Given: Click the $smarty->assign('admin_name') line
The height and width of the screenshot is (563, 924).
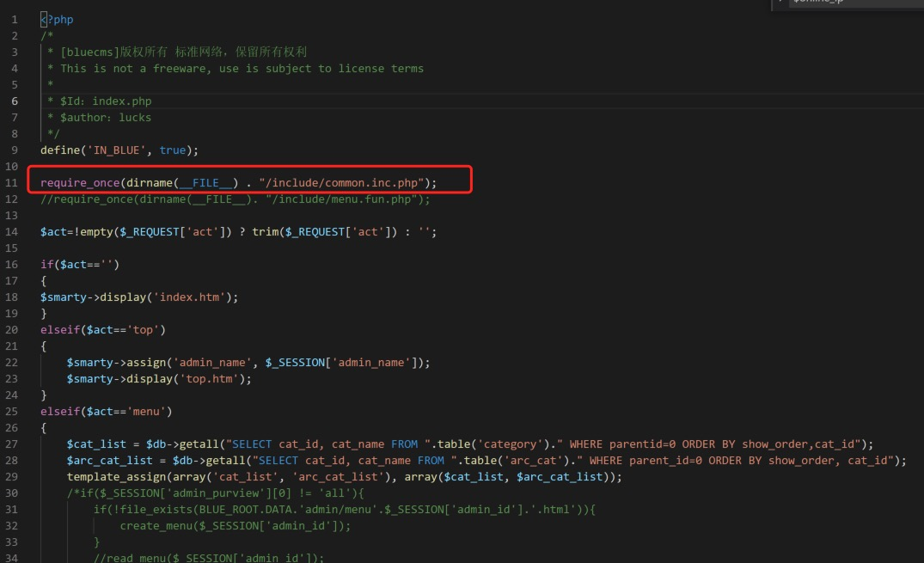Looking at the screenshot, I should pos(248,363).
